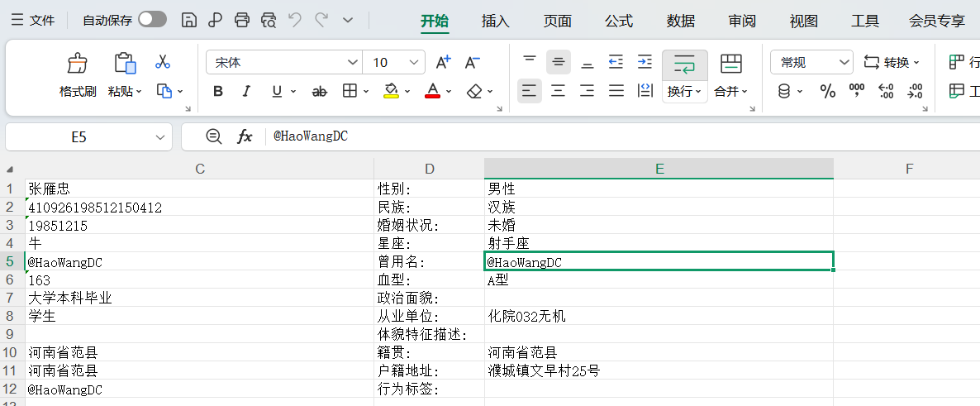Image resolution: width=980 pixels, height=406 pixels.
Task: Decrease decimal places
Action: click(915, 91)
